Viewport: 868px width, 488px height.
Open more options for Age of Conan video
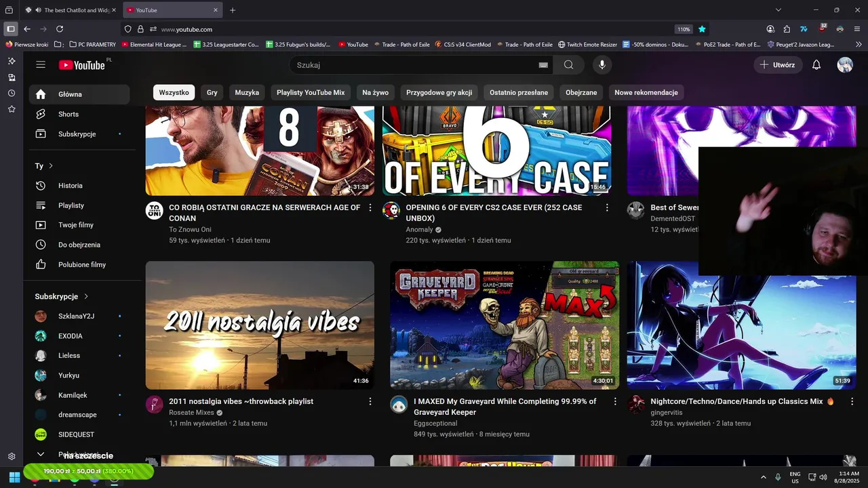point(370,207)
